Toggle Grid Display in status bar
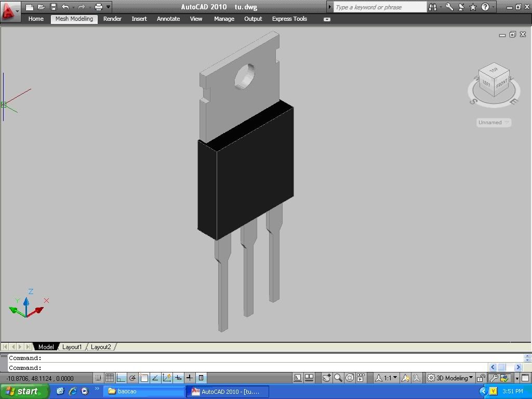 point(109,378)
